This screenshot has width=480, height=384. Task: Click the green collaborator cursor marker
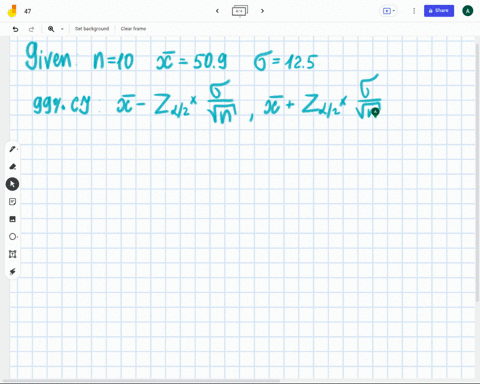(376, 113)
